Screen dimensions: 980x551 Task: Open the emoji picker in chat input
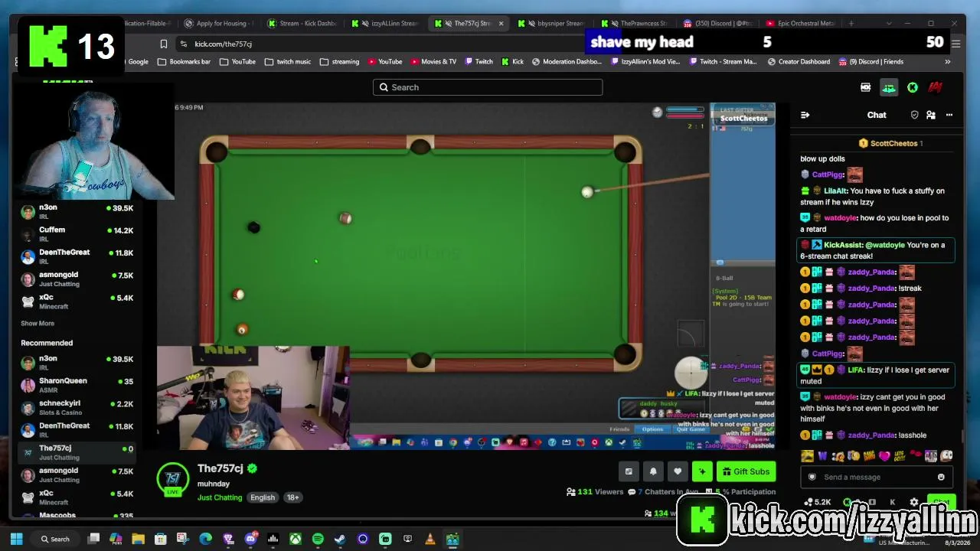pos(941,478)
